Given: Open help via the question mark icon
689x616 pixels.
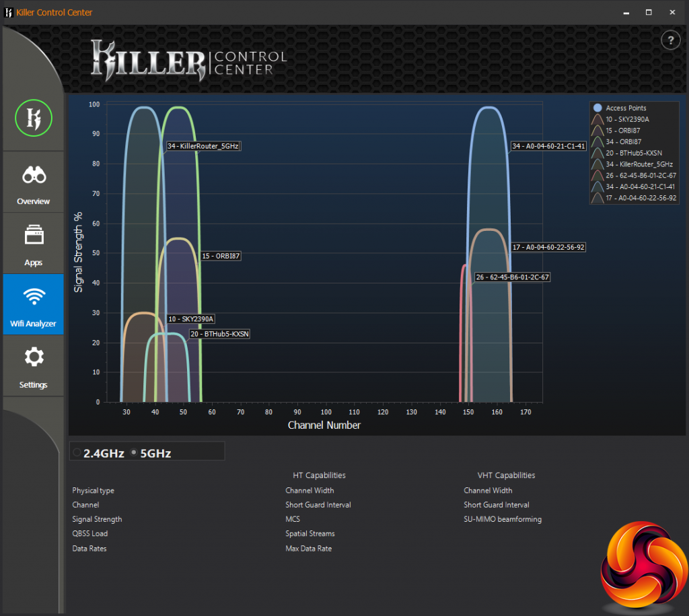Looking at the screenshot, I should [671, 40].
